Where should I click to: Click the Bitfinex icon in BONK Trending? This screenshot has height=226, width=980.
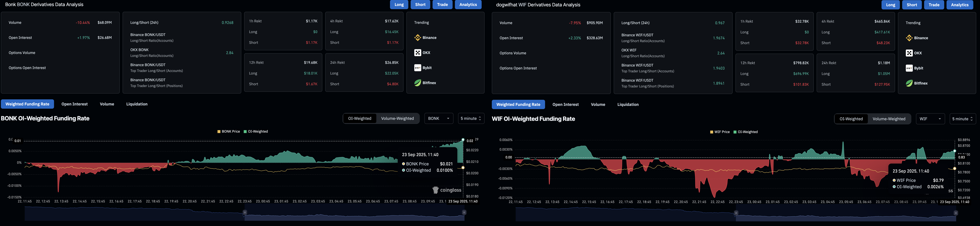coord(418,83)
